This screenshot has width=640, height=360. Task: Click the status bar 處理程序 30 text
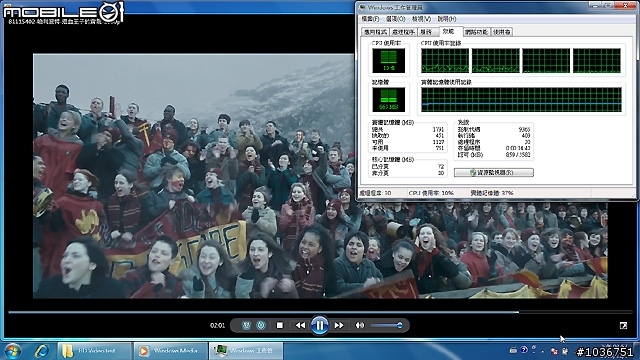375,193
